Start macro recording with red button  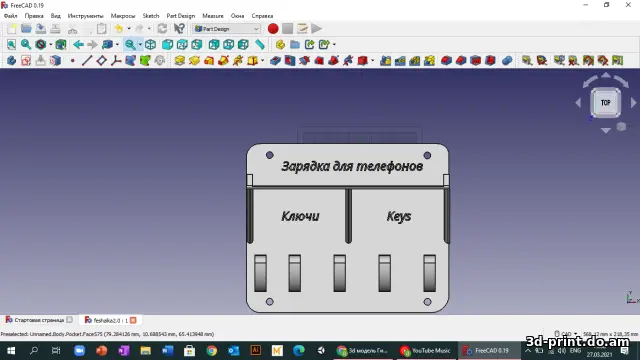point(273,29)
